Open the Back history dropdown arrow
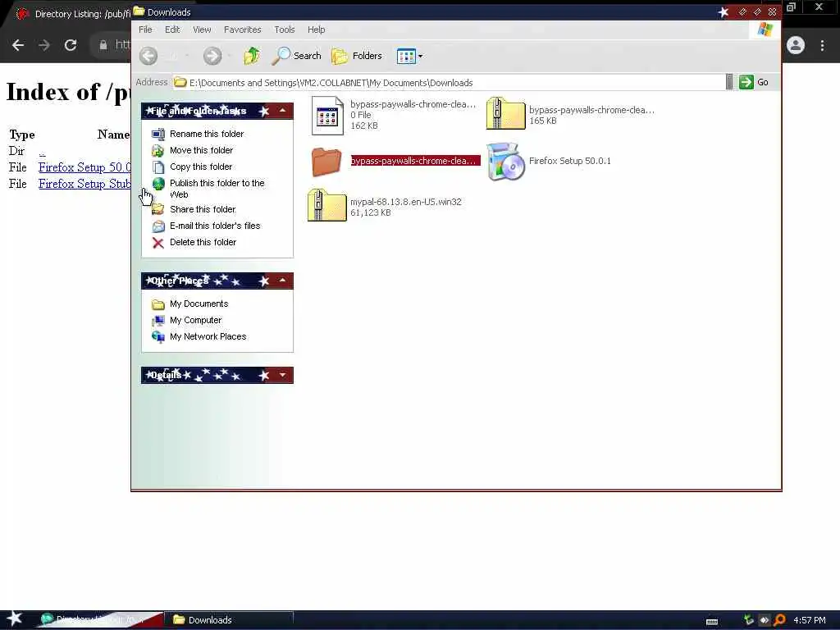 (186, 56)
